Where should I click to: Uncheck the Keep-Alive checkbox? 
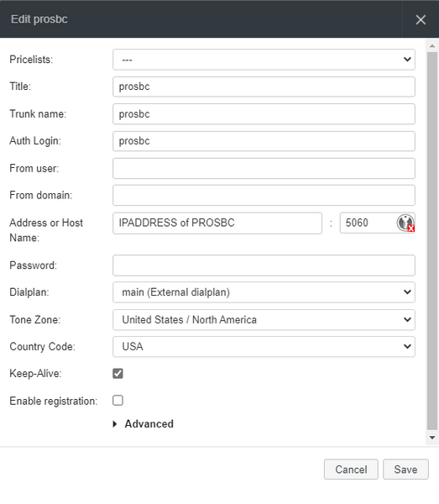pyautogui.click(x=118, y=374)
